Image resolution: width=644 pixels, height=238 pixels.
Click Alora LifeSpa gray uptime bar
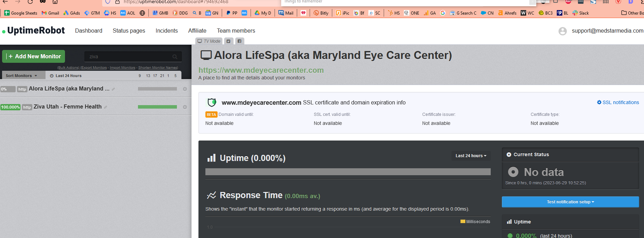157,89
